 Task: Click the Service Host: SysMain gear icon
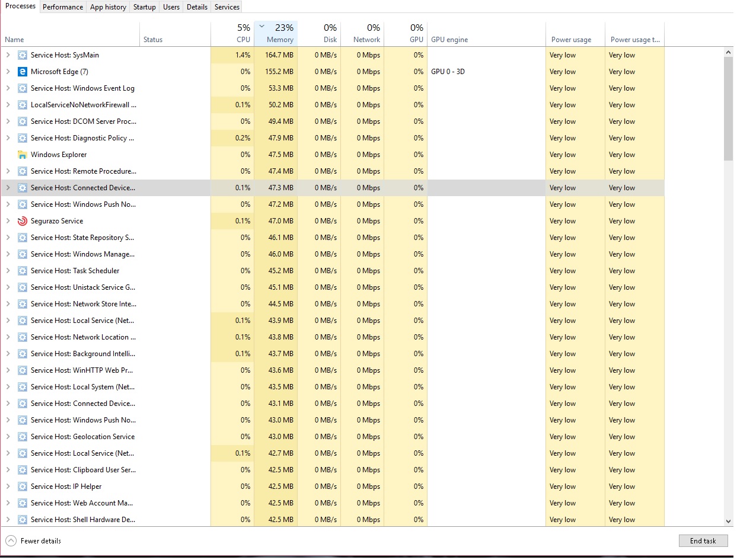tap(22, 55)
